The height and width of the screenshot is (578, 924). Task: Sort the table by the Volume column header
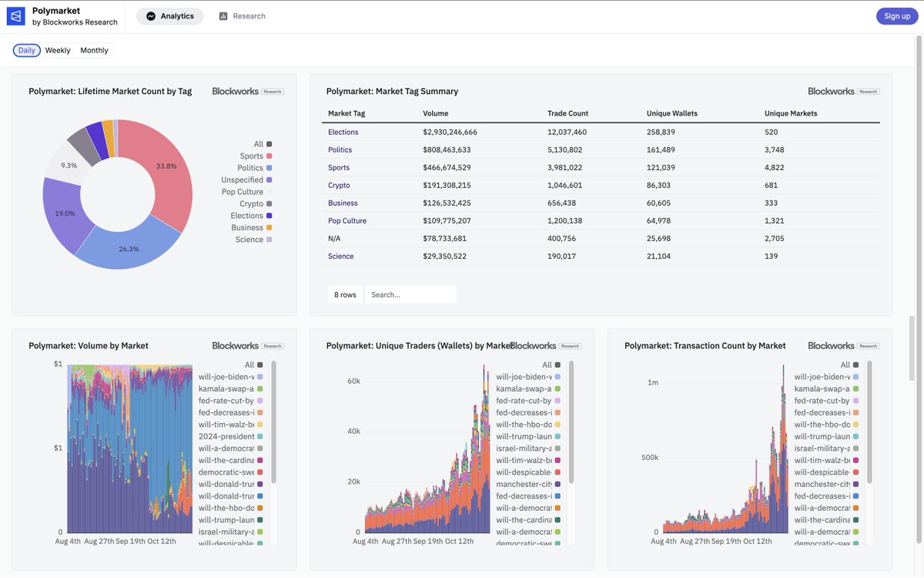click(436, 113)
